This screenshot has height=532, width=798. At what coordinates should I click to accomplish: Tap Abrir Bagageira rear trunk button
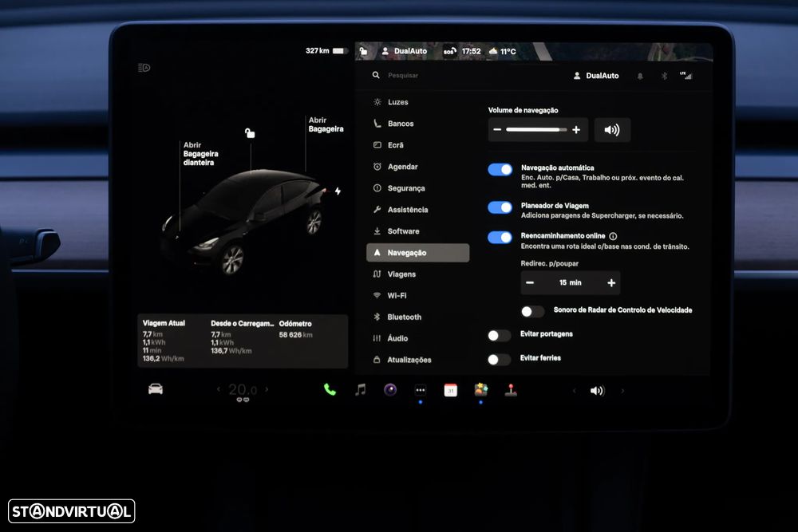pos(326,124)
